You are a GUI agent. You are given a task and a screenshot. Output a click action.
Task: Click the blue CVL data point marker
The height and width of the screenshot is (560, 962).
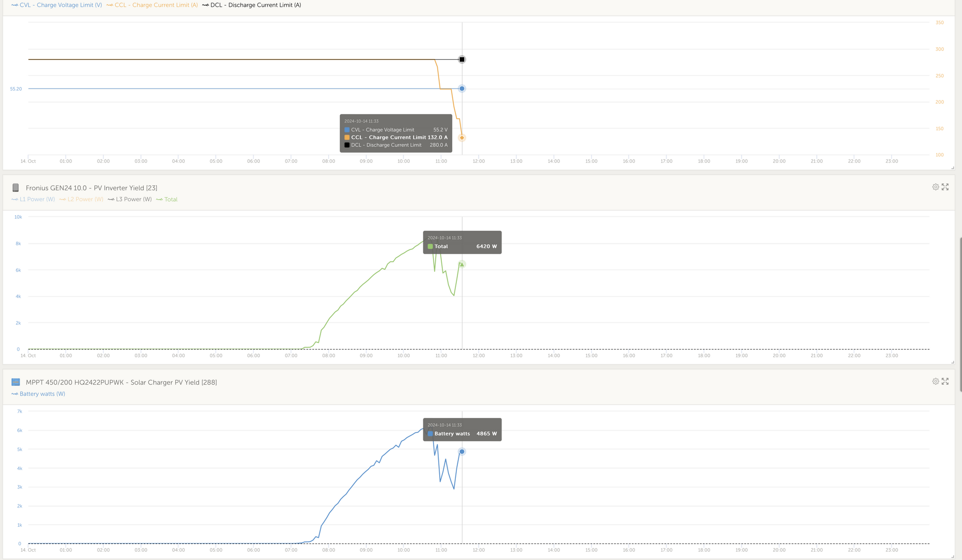pos(462,89)
